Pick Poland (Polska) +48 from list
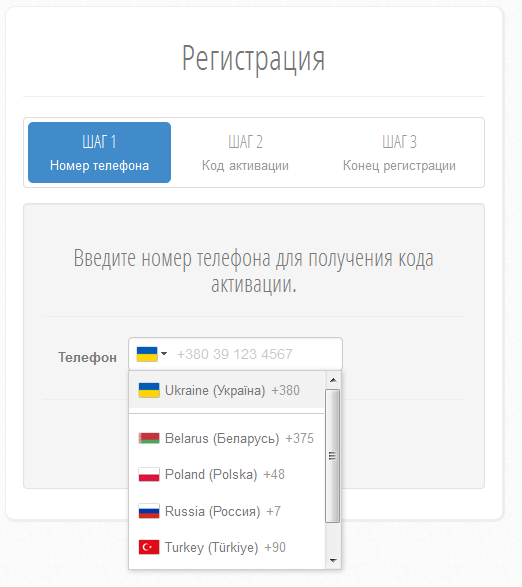Viewport: 522px width, 587px height. click(227, 474)
